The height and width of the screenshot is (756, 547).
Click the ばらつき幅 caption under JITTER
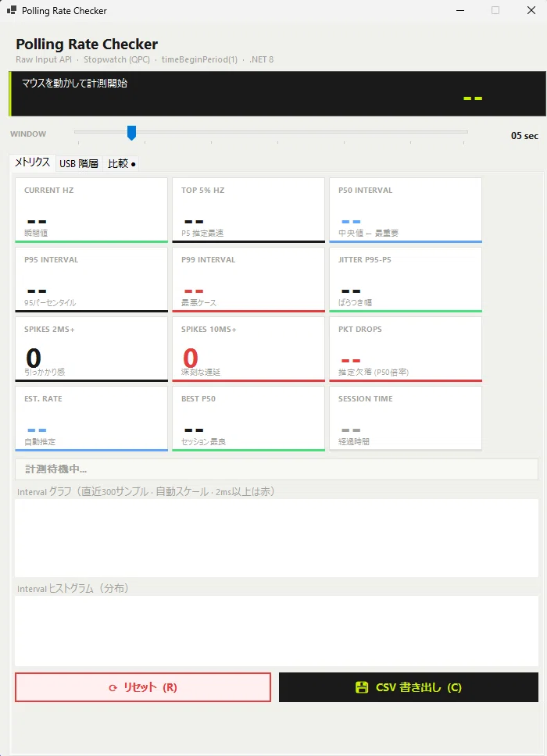(x=355, y=303)
